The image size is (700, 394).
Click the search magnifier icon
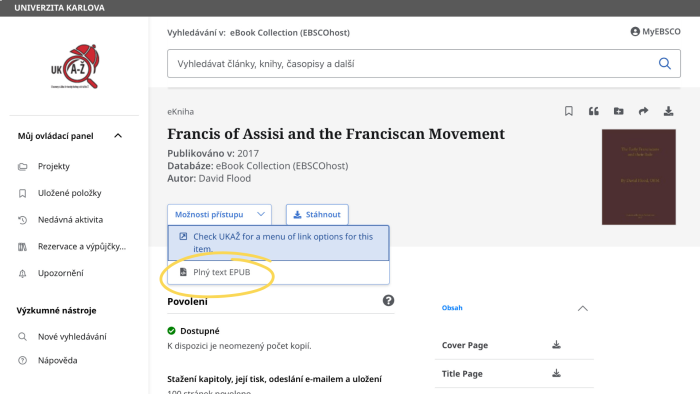[665, 64]
